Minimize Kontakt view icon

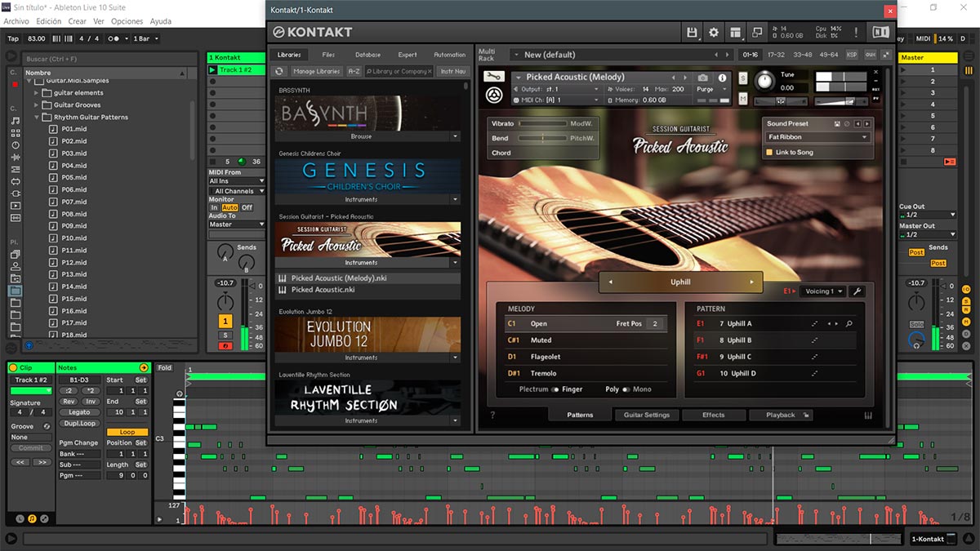tap(757, 33)
